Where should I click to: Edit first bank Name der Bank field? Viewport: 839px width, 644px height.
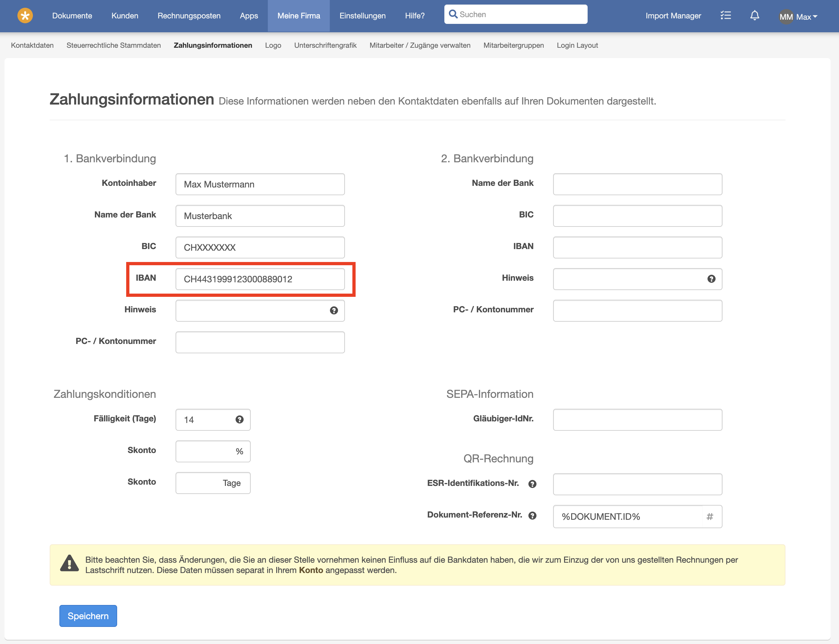coord(260,216)
